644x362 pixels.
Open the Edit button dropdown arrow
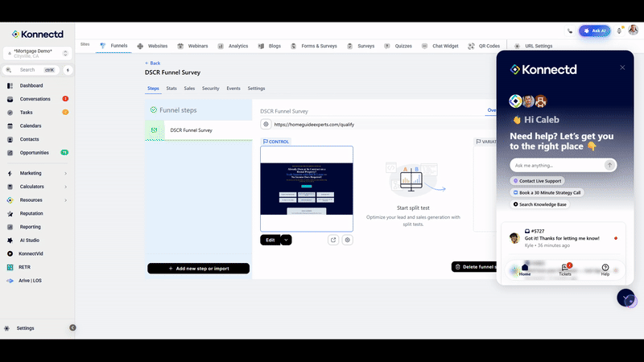(x=287, y=240)
